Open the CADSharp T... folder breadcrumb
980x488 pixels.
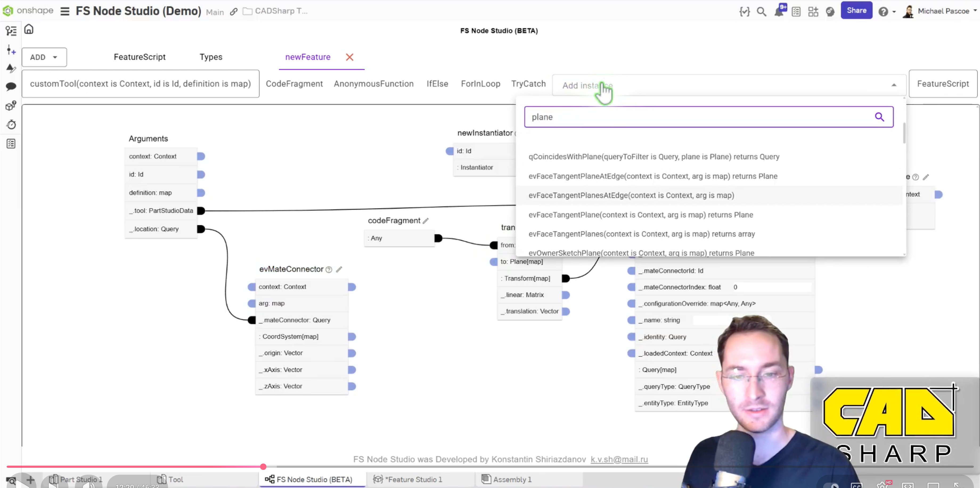[x=275, y=11]
